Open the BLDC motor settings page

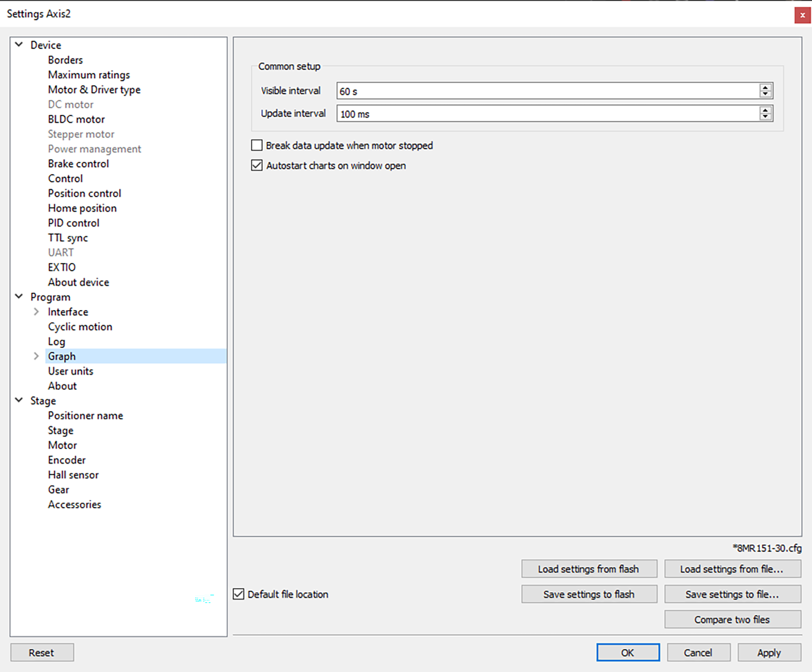(76, 119)
